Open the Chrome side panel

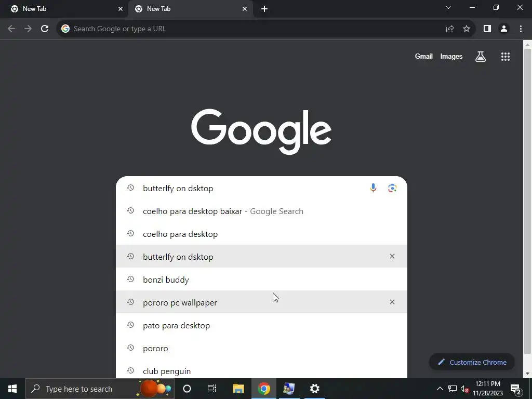487,29
